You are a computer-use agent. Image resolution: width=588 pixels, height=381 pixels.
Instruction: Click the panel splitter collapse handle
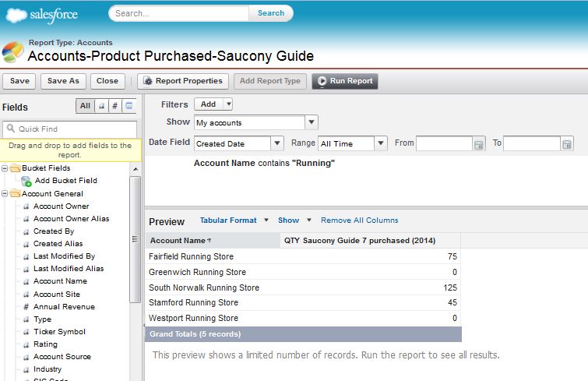(x=143, y=325)
